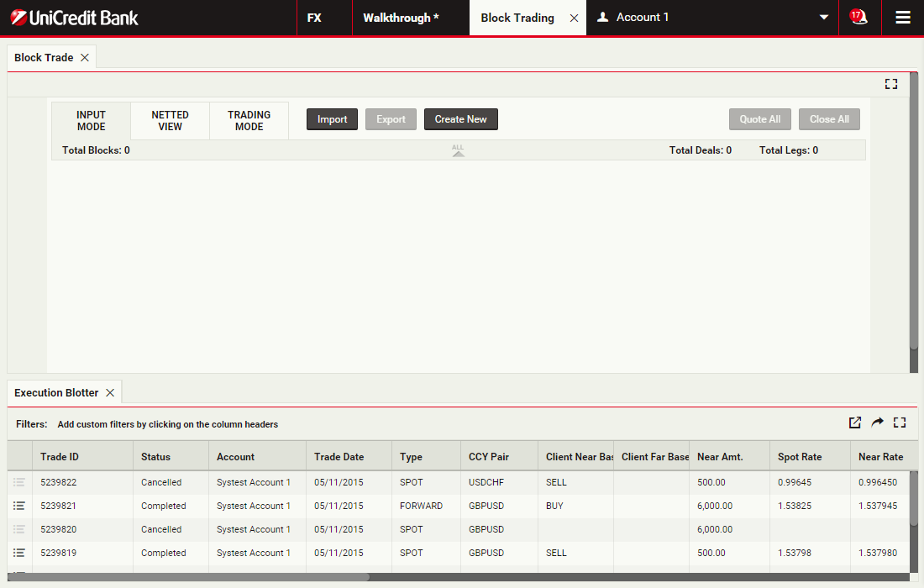Open row menu for trade 5239819
Image resolution: width=924 pixels, height=588 pixels.
[x=19, y=553]
